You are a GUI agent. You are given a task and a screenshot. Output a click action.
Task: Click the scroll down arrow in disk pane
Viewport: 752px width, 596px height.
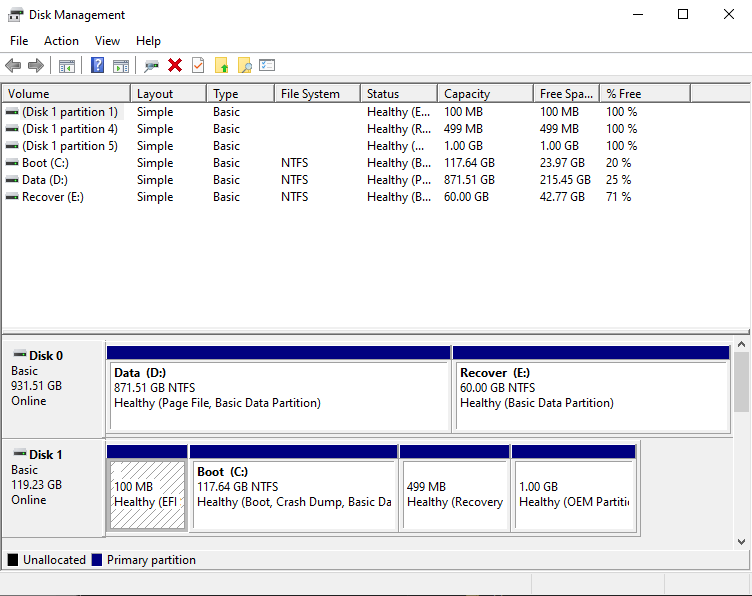click(x=741, y=541)
